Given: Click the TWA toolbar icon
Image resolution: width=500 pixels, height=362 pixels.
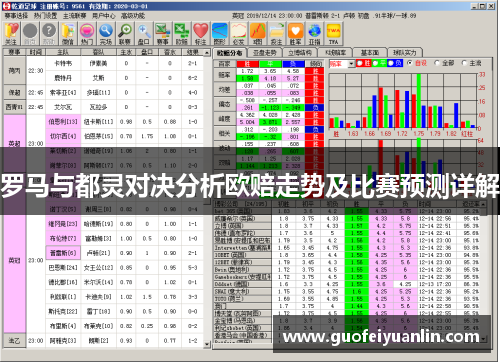Looking at the screenshot, I should 334,33.
